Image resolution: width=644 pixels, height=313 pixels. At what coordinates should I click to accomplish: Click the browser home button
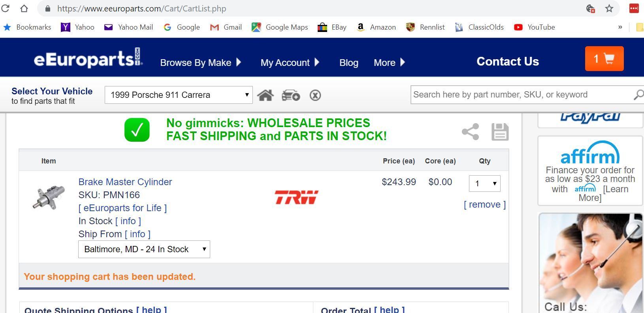pos(24,8)
